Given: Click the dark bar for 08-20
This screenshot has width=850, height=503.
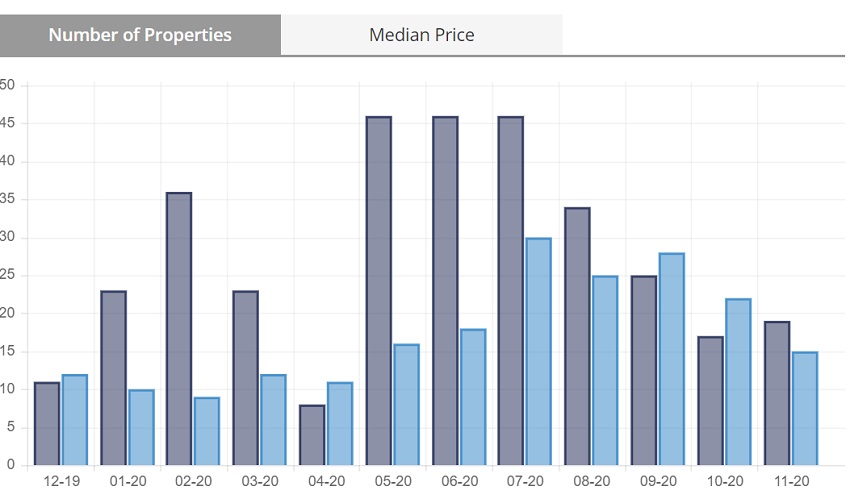Looking at the screenshot, I should tap(577, 337).
